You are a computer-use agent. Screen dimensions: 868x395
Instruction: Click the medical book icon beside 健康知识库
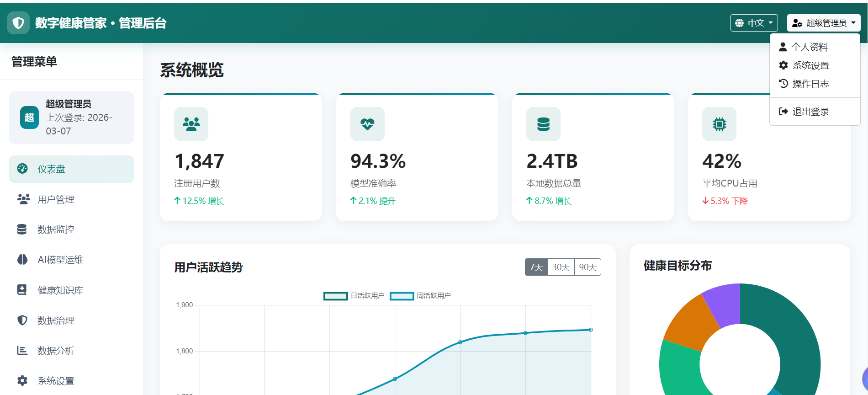(22, 290)
